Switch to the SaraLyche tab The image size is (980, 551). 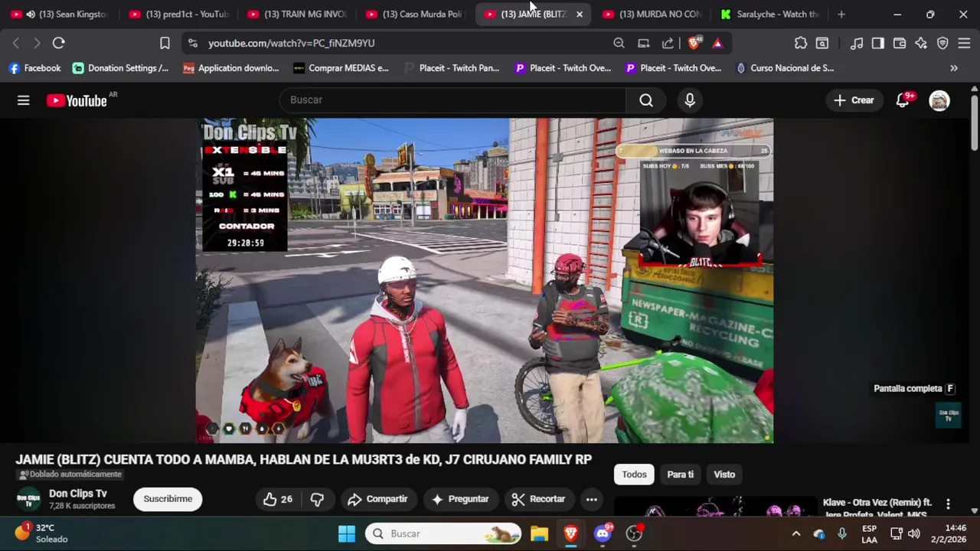click(770, 14)
